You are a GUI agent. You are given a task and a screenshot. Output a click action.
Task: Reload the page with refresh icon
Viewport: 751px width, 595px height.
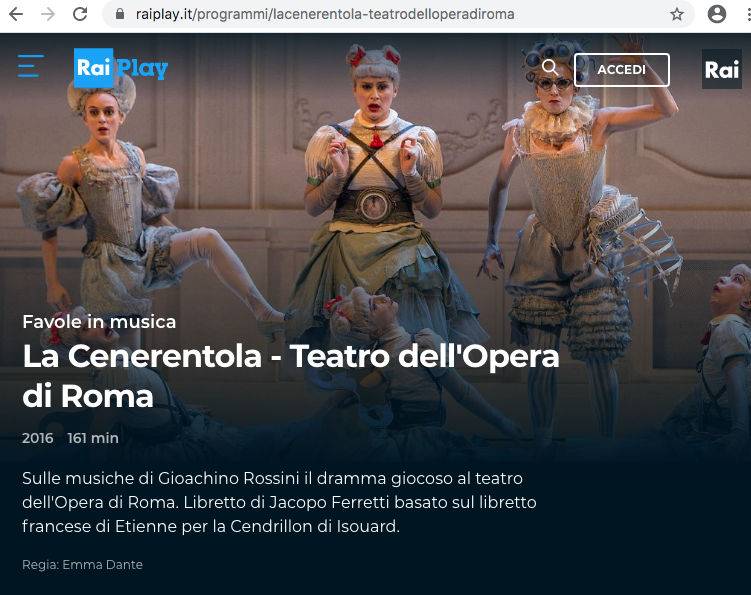pyautogui.click(x=80, y=14)
